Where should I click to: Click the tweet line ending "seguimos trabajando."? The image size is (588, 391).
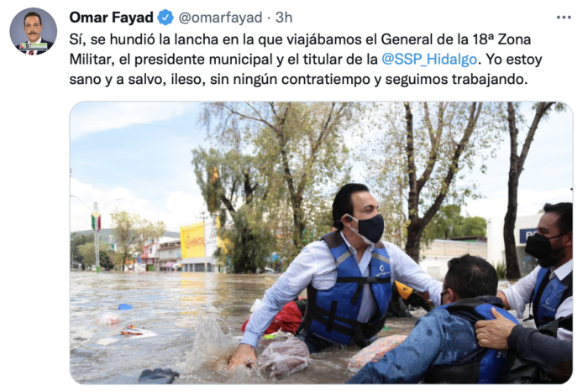298,79
